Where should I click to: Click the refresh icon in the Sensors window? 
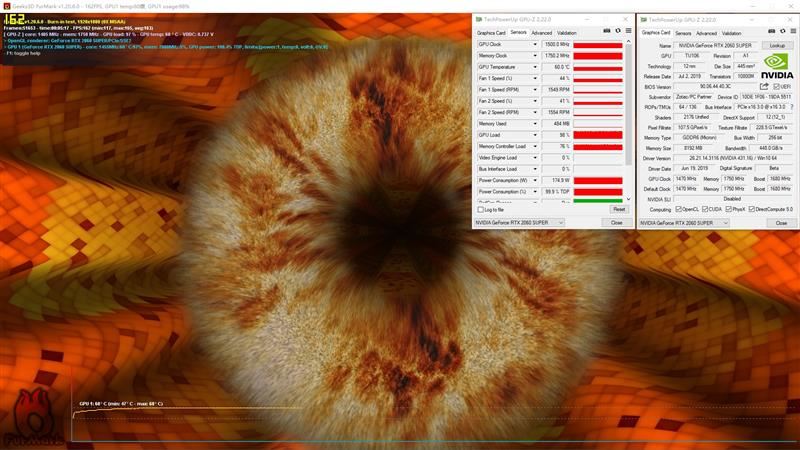[618, 31]
